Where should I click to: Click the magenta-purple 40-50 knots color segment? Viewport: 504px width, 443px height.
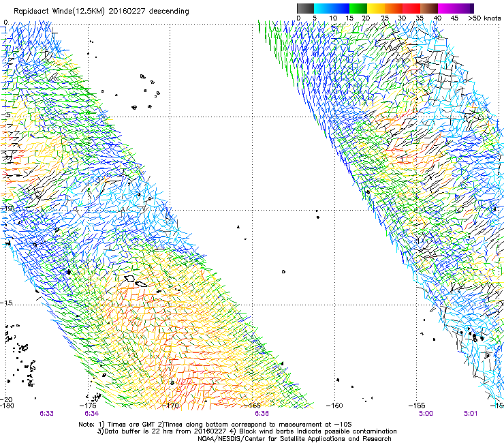coord(456,8)
